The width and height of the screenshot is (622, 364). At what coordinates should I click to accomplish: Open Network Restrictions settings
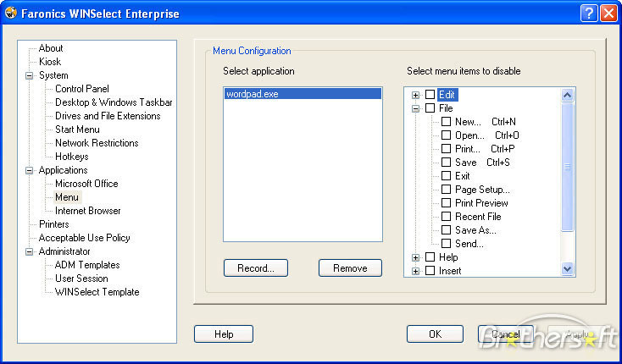click(x=97, y=143)
